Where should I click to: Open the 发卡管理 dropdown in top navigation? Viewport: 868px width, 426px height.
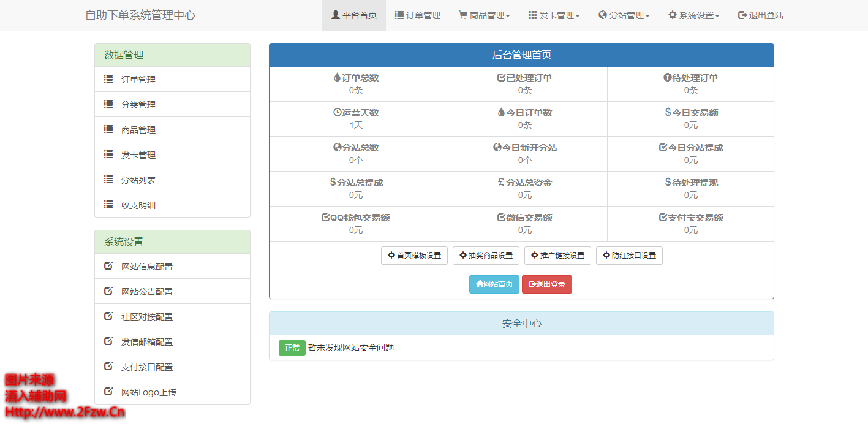(x=554, y=15)
